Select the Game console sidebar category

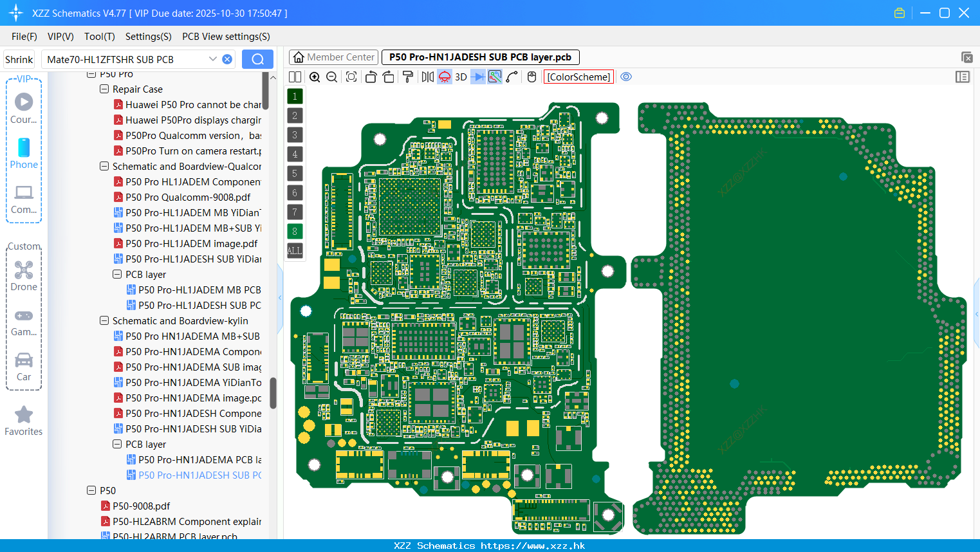coord(24,321)
